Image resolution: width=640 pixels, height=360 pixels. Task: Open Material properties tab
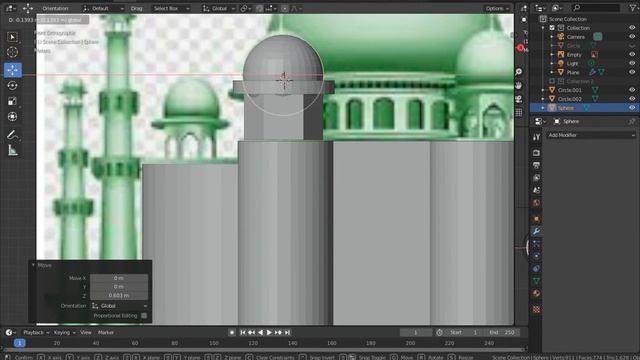pyautogui.click(x=536, y=293)
